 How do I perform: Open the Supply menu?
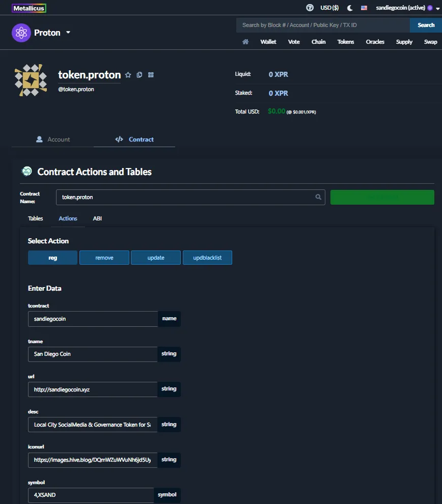tap(404, 42)
